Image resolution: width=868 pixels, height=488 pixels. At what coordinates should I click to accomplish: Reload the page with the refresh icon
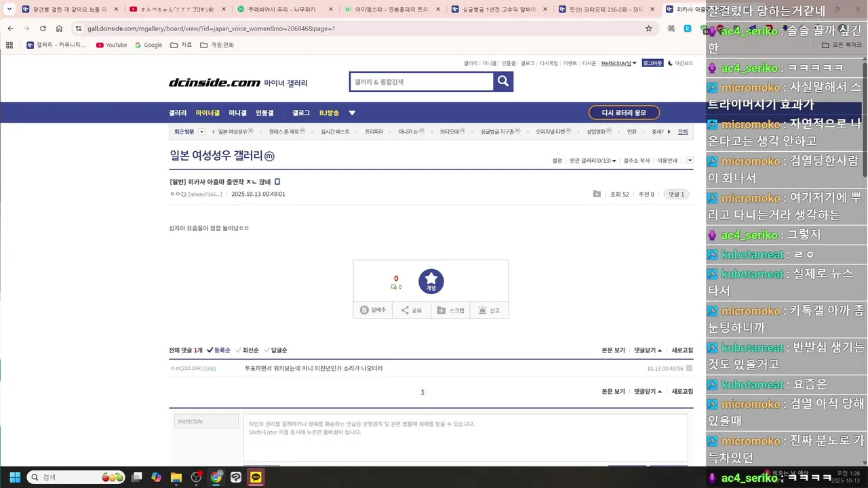[x=43, y=28]
